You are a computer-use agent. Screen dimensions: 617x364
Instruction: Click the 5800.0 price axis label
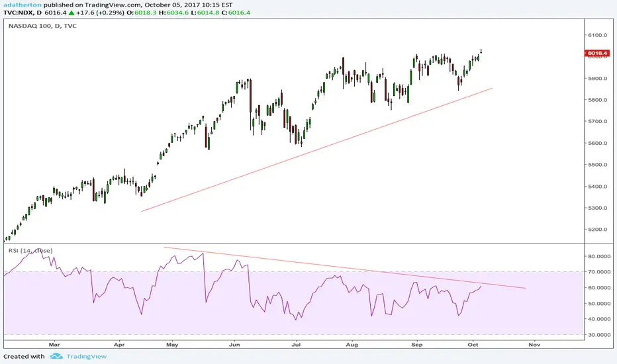[x=598, y=100]
